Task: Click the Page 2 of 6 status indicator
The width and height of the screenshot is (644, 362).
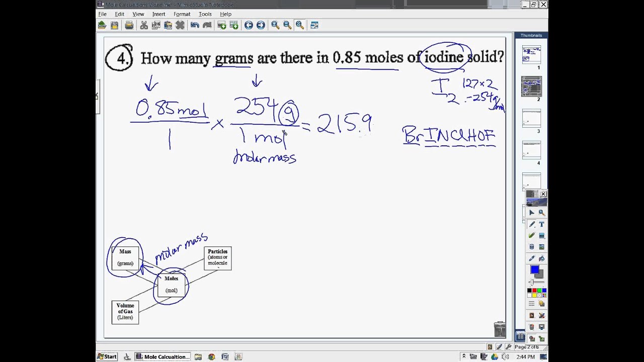Action: tap(527, 347)
